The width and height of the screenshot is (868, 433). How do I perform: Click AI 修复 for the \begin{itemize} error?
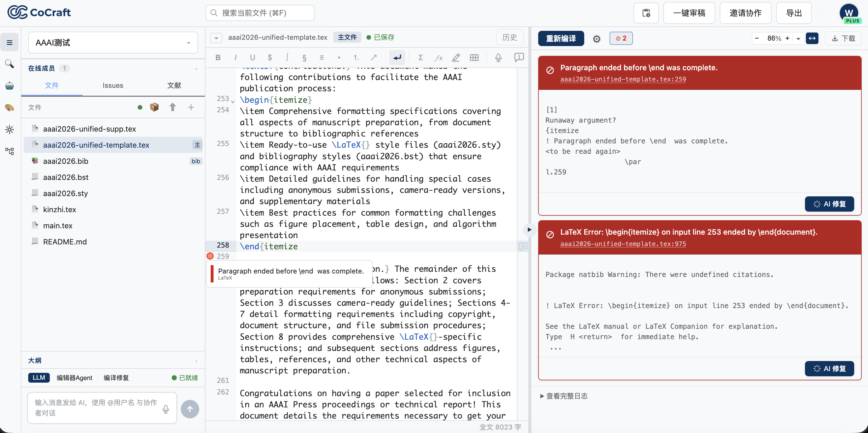click(829, 368)
